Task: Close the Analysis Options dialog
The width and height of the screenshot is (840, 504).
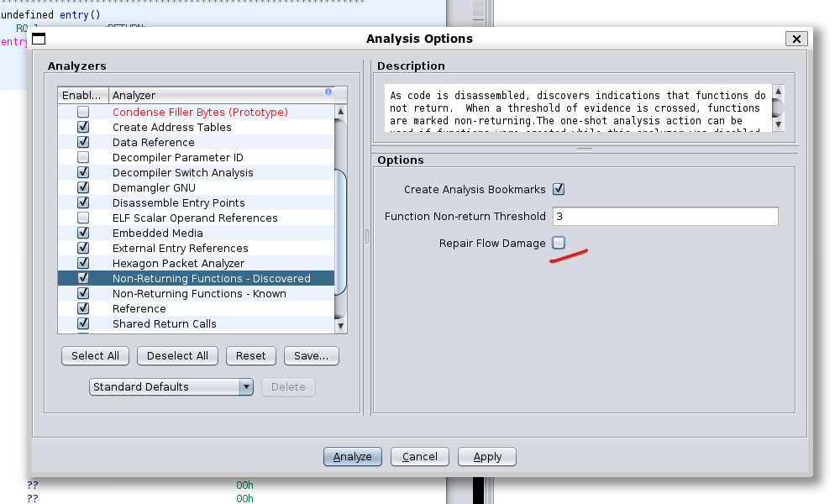Action: click(796, 39)
